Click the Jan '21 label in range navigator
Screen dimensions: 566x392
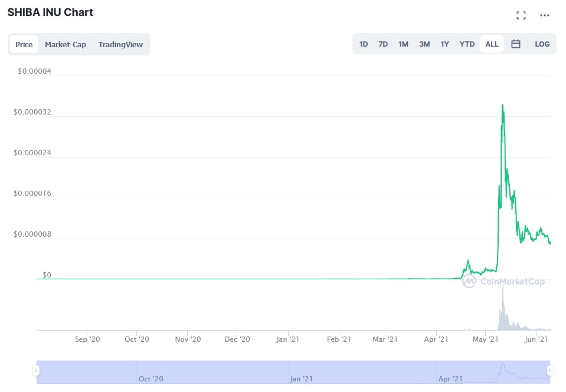[x=301, y=378]
